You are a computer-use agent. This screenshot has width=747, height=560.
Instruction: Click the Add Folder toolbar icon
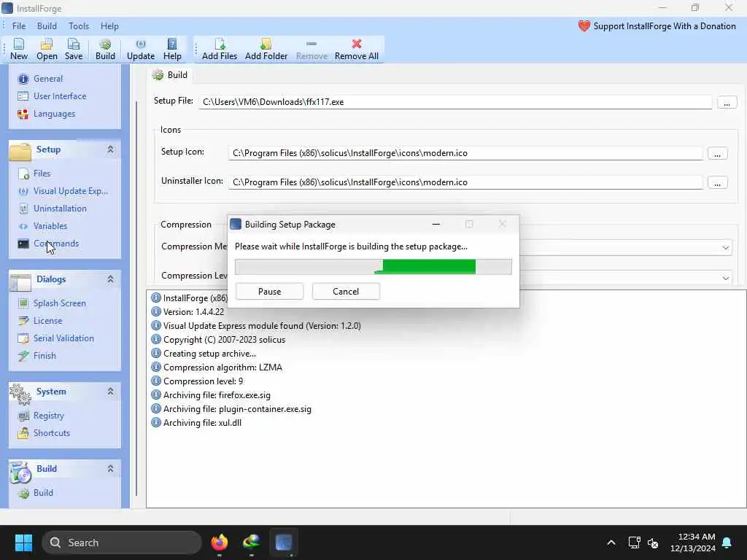[x=266, y=49]
